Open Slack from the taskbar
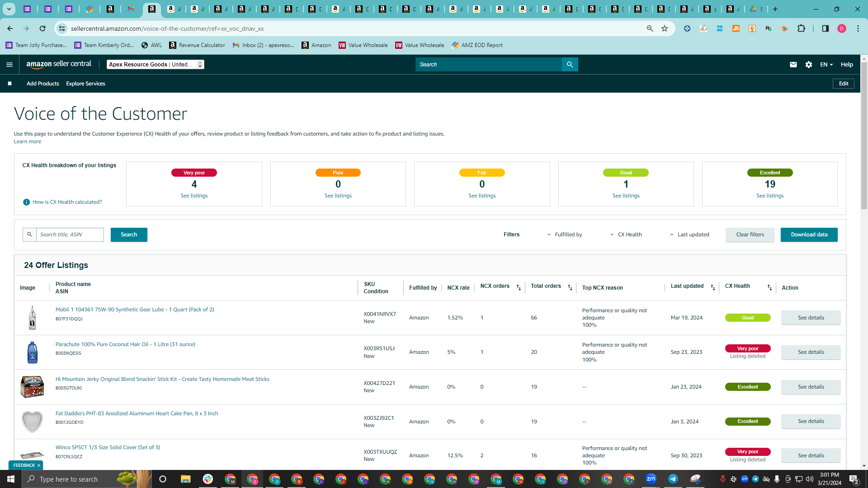Screen dimensions: 868x488 tap(208, 479)
